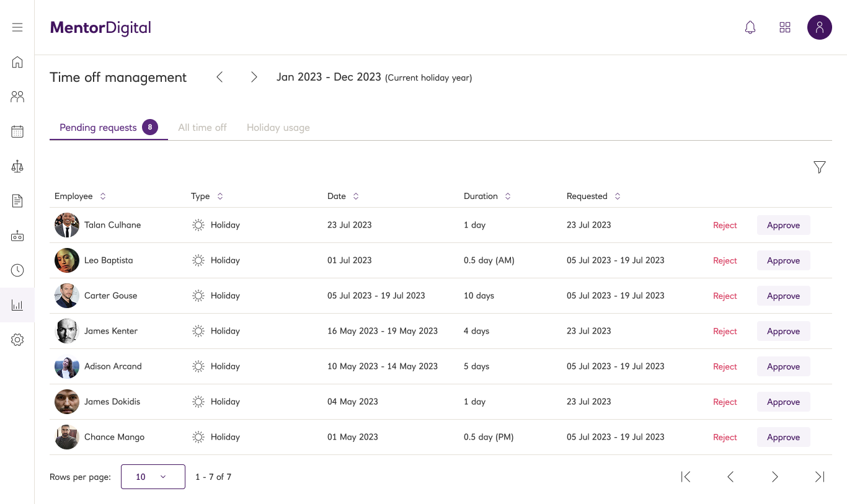Go to the home icon in sidebar
The width and height of the screenshot is (847, 504).
click(17, 62)
